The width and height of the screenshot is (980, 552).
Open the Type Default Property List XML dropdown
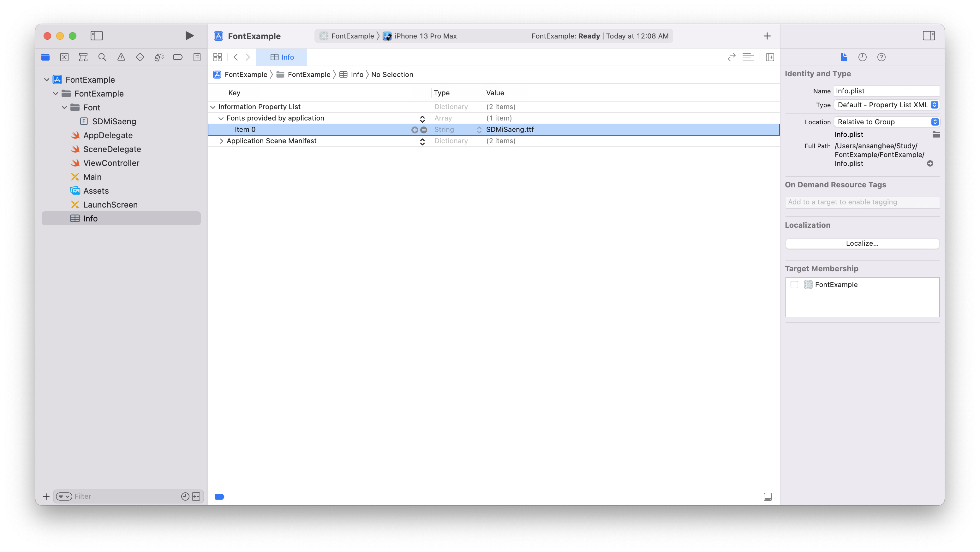[887, 105]
